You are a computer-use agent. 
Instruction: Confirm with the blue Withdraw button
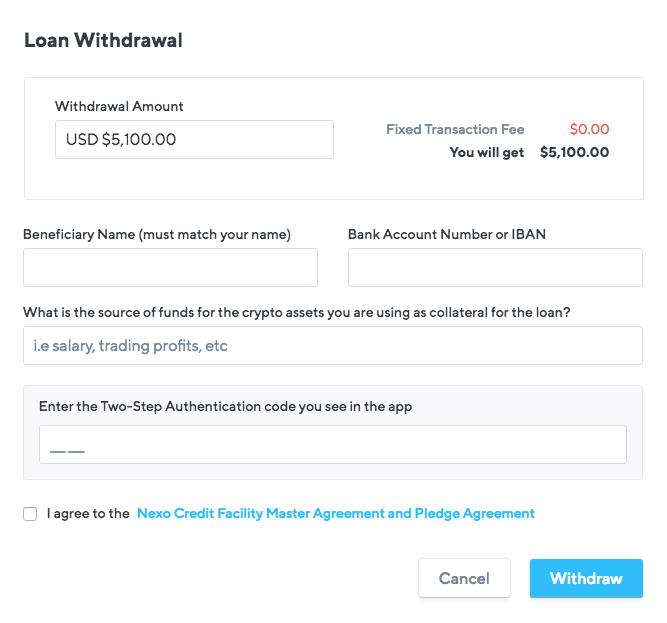click(x=586, y=578)
